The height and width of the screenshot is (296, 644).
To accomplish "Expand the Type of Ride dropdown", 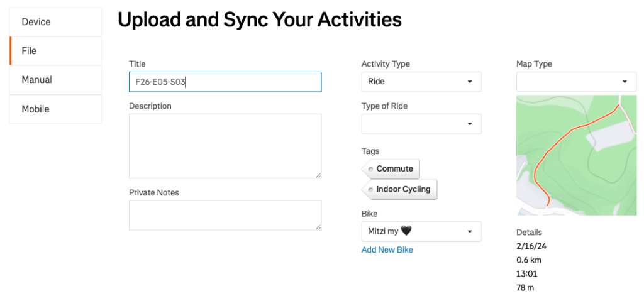I will (421, 124).
